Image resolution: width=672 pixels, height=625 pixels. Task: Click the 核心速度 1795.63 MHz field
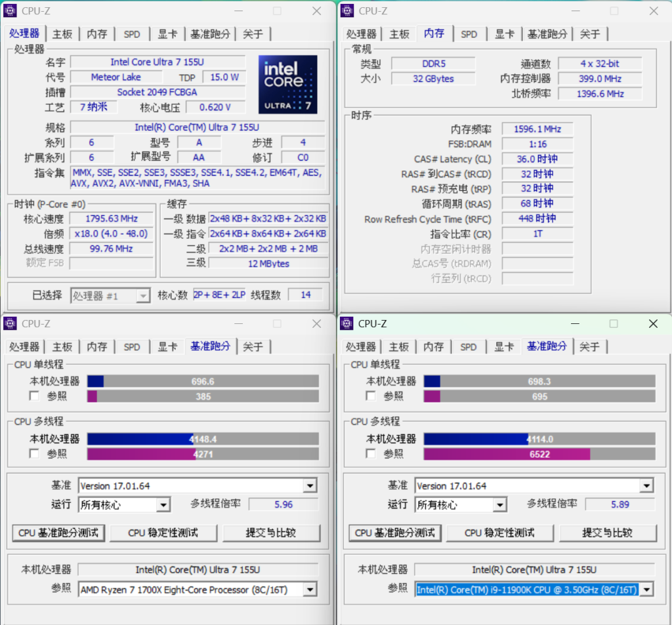tap(112, 219)
